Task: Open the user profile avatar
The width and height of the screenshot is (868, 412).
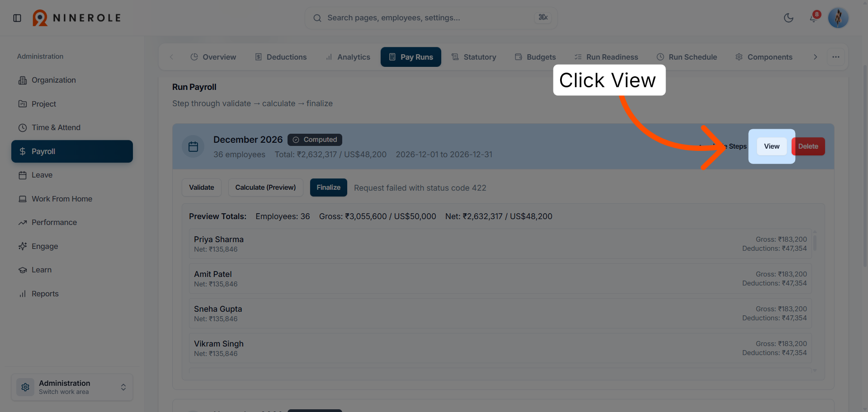Action: (838, 18)
